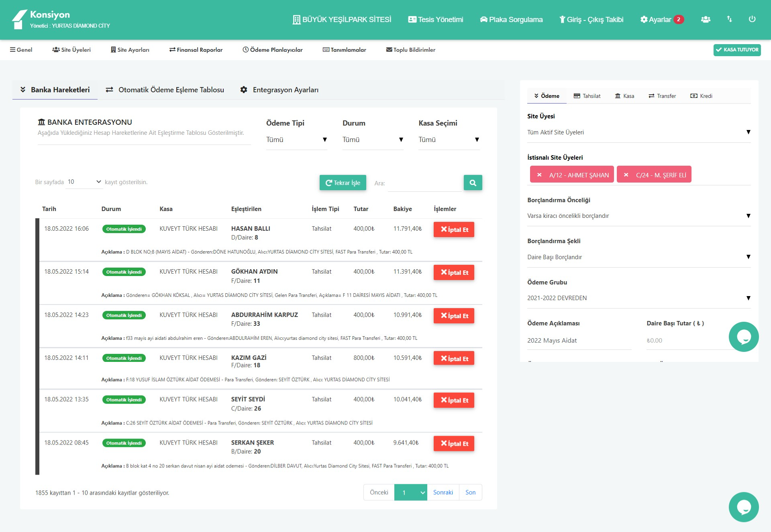Open the Tahsilat tab in right panel
The image size is (771, 532).
click(587, 96)
